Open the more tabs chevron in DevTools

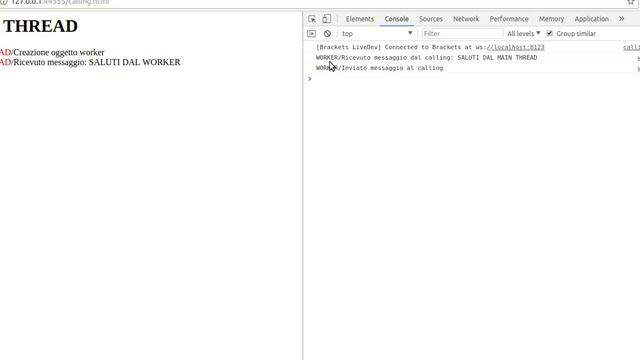pos(621,19)
